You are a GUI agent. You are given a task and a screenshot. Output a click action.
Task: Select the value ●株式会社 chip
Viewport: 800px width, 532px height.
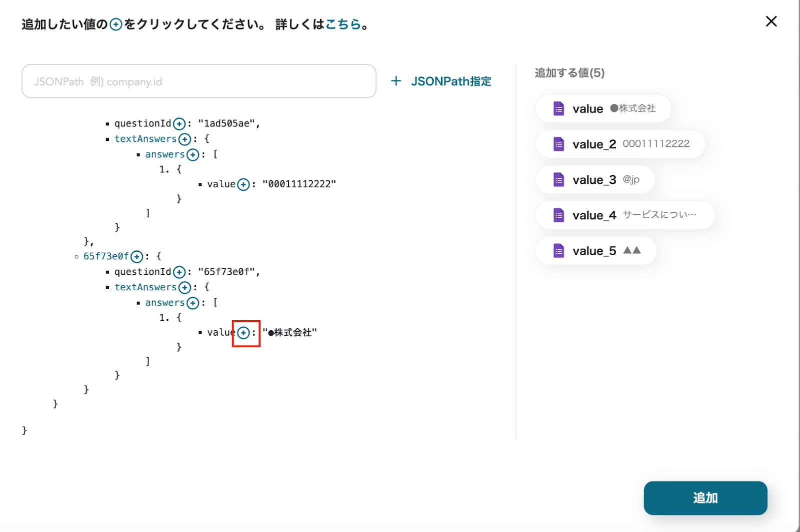pos(603,108)
